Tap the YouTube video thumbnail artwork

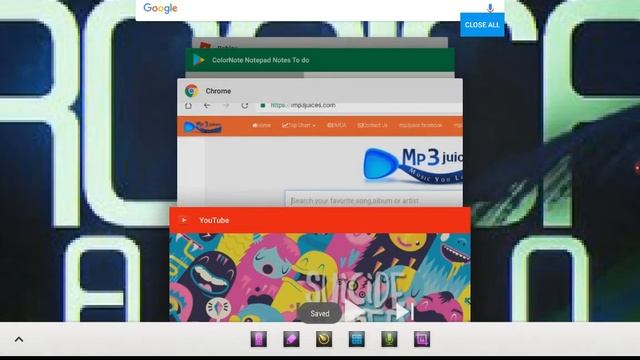click(x=320, y=278)
